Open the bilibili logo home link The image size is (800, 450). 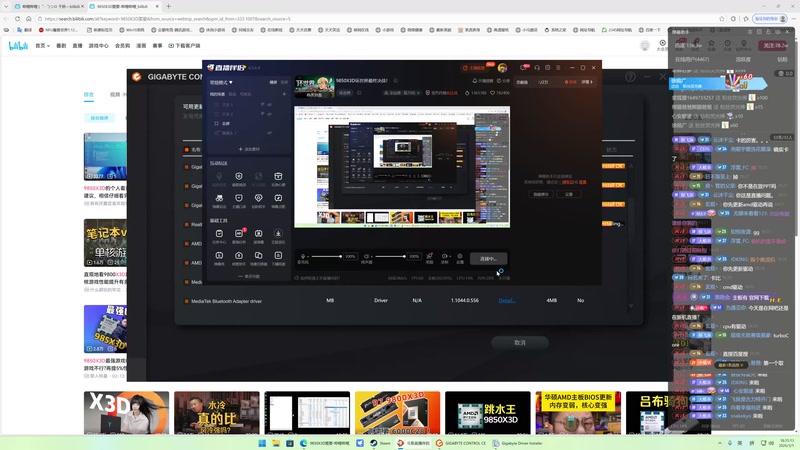coord(18,45)
